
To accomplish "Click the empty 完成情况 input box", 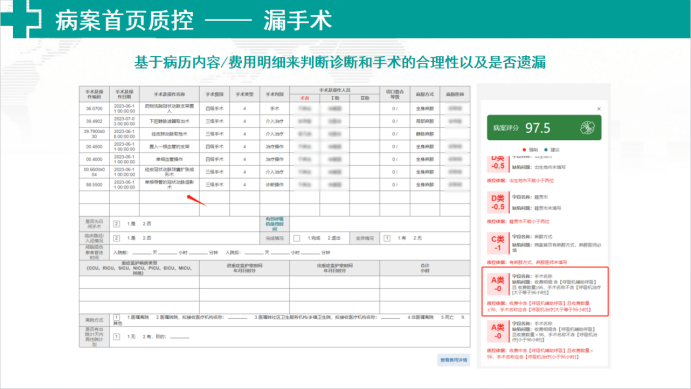I will coord(297,238).
